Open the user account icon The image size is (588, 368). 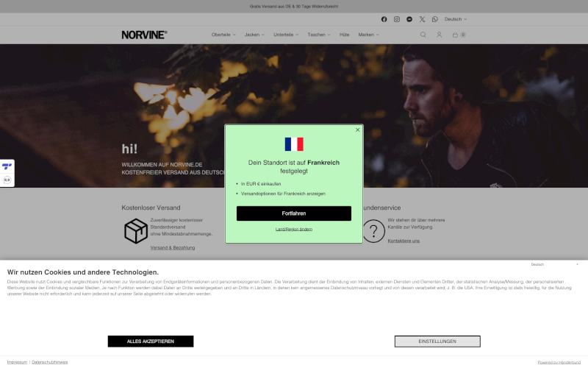pos(439,35)
